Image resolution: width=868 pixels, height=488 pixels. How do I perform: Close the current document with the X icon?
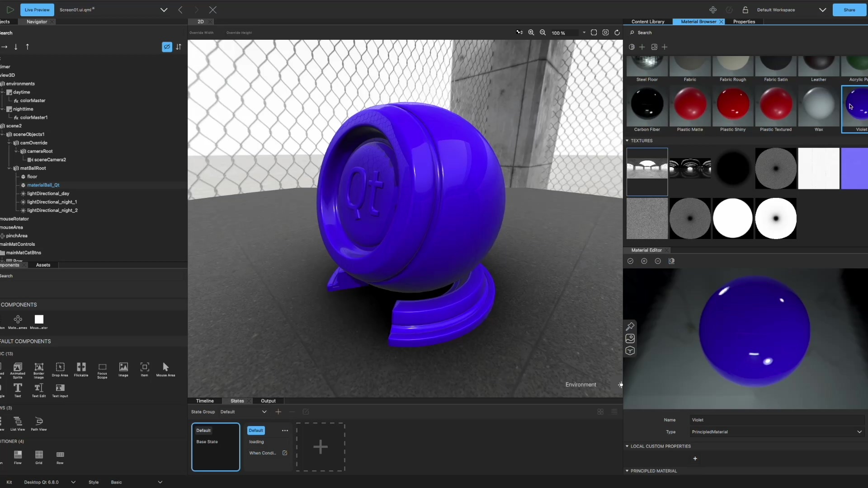point(212,9)
